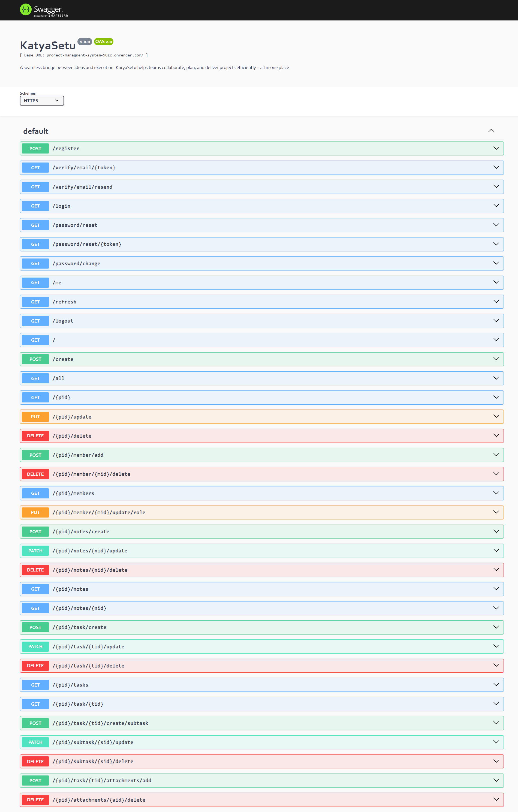Open the /{pid} GET endpoint path
Viewport: 518px width, 812px height.
click(x=61, y=398)
